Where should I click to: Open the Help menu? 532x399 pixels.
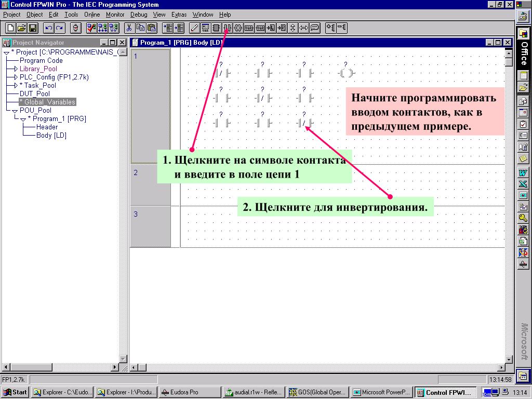(x=225, y=15)
